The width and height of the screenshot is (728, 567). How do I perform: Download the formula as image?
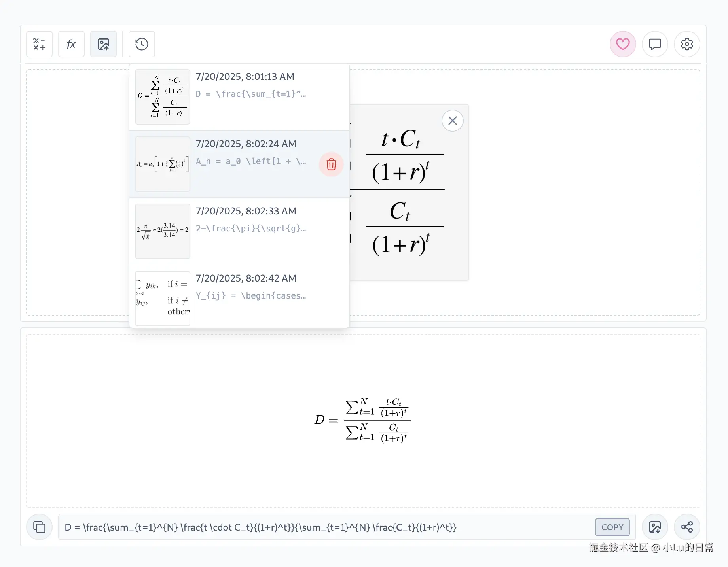(655, 527)
